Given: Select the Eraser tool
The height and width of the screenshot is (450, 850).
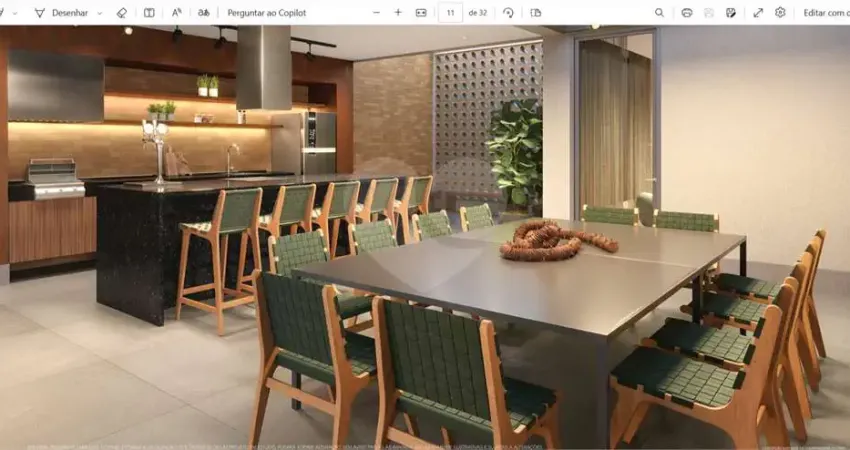Looking at the screenshot, I should pyautogui.click(x=122, y=13).
